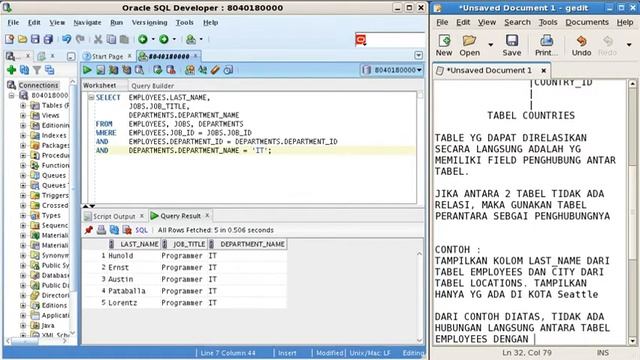The height and width of the screenshot is (360, 640).
Task: Open the Documents menu in gedit
Action: [x=587, y=22]
